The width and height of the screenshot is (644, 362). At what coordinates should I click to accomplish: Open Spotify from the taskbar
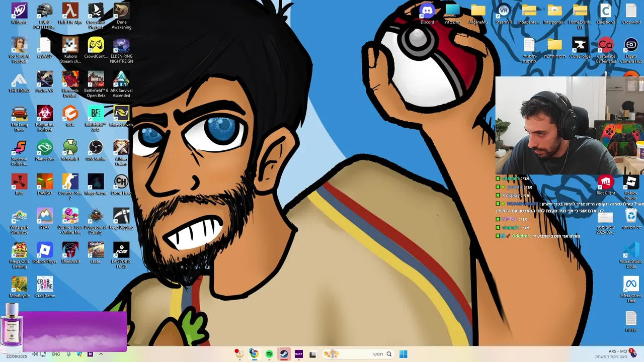[269, 354]
